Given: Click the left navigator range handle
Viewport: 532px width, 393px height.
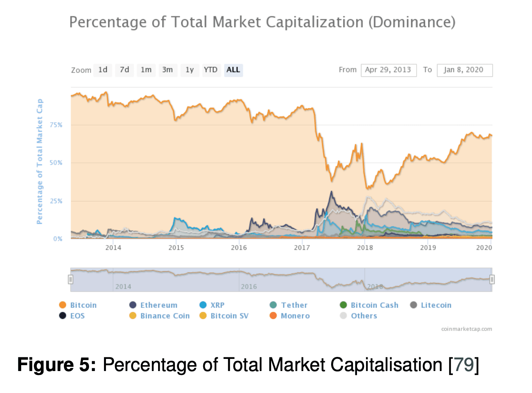Looking at the screenshot, I should (x=71, y=279).
